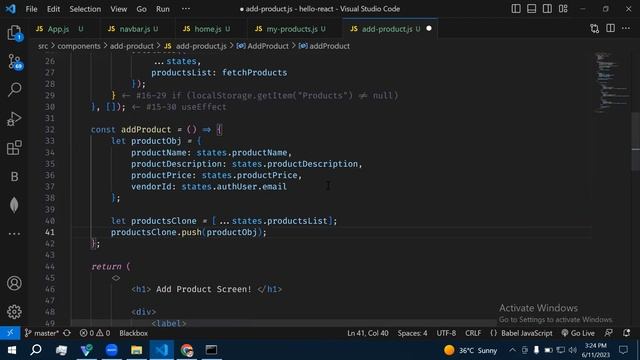
Task: Open the remote window status icon
Action: 10,333
